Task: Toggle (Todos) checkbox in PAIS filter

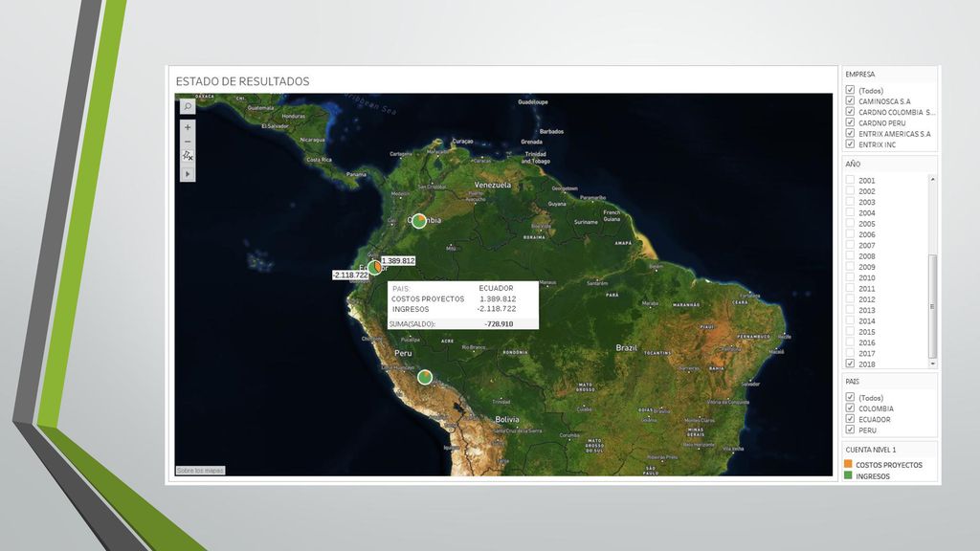Action: [x=850, y=397]
